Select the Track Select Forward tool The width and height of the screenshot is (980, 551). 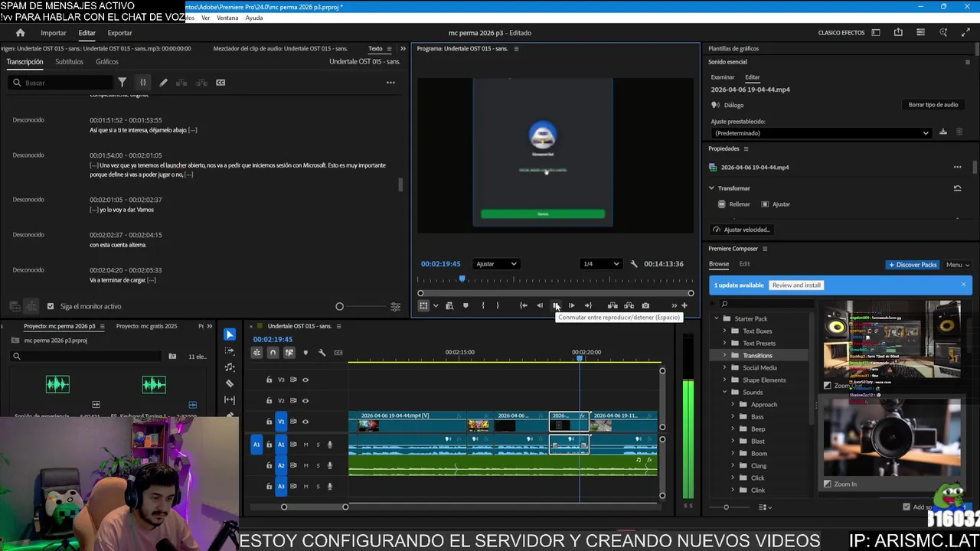230,350
